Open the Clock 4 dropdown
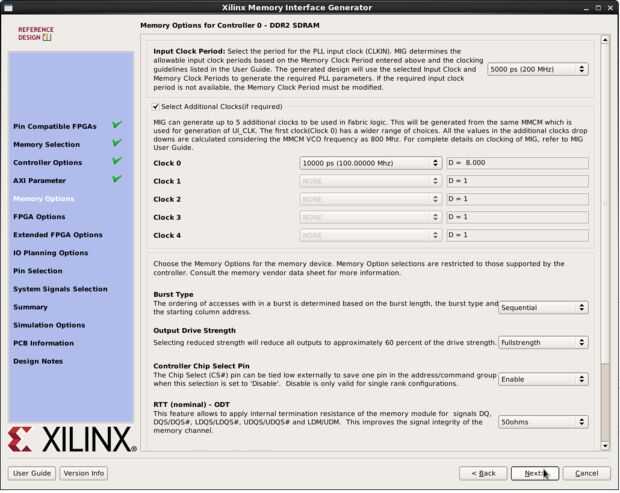Viewport: 620px width, 493px height. (x=370, y=235)
